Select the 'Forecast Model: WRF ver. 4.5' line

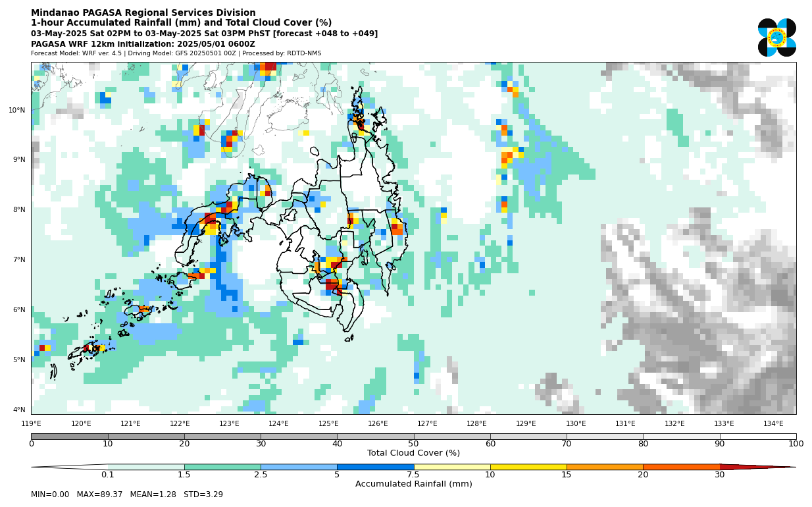pyautogui.click(x=176, y=53)
